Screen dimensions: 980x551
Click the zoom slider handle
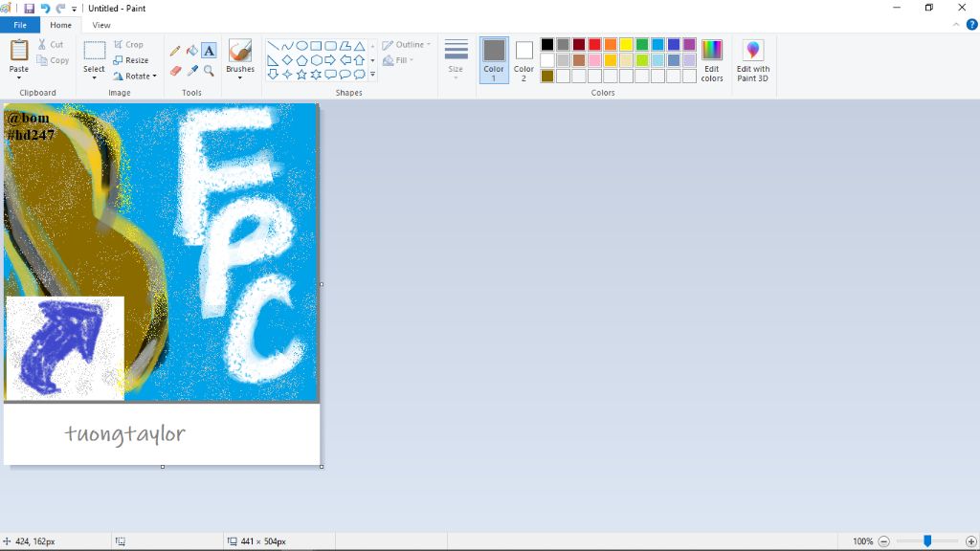click(927, 541)
